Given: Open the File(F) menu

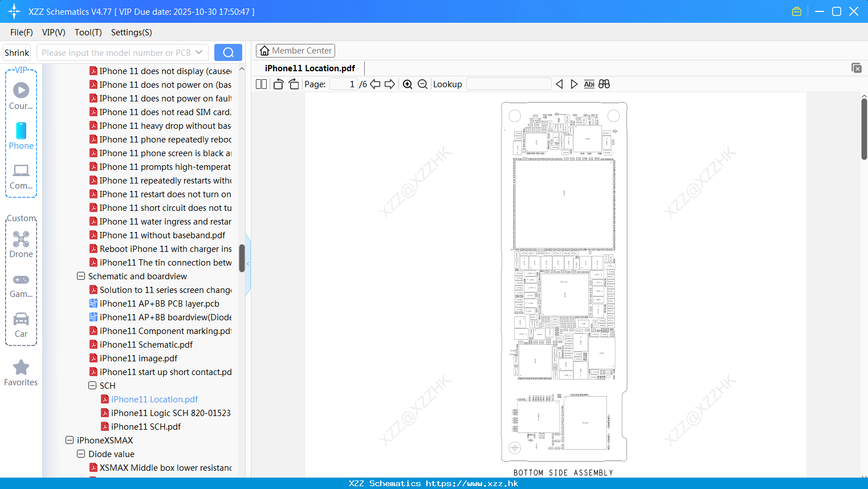Looking at the screenshot, I should [x=22, y=32].
